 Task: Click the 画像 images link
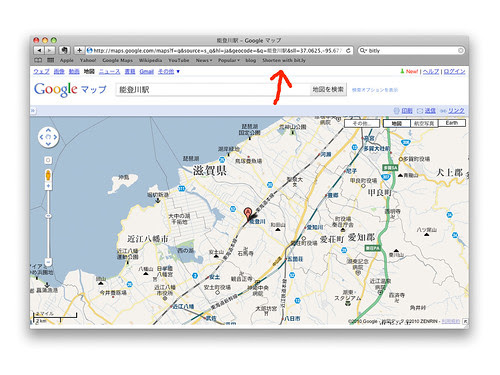click(x=59, y=71)
